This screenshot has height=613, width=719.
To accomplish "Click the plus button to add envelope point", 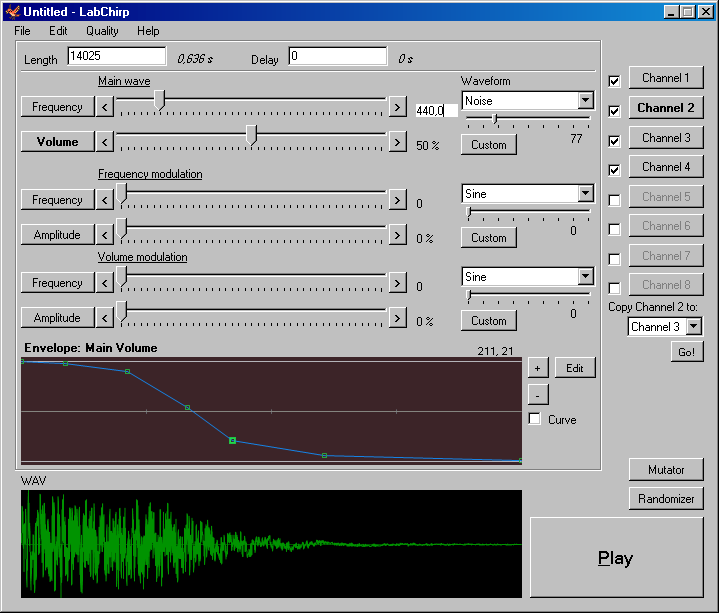I will pos(537,368).
